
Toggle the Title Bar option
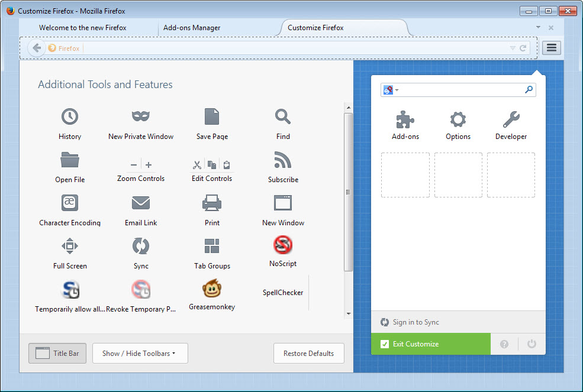[57, 353]
